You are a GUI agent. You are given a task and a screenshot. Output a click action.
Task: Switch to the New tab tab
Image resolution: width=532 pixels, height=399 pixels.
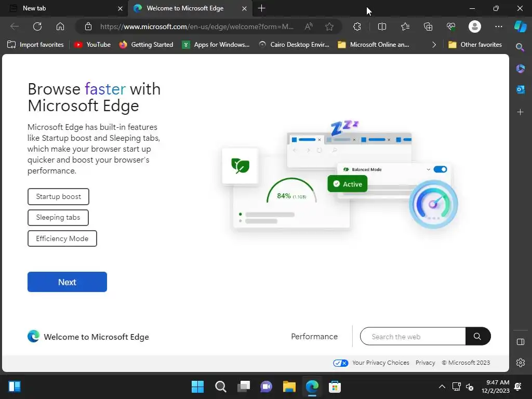(64, 8)
